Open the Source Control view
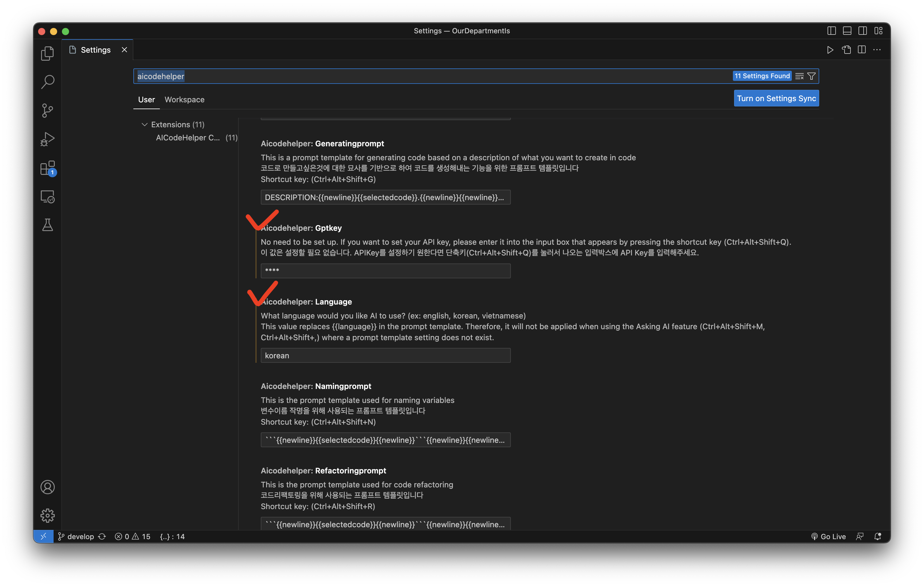The image size is (924, 587). 47,110
